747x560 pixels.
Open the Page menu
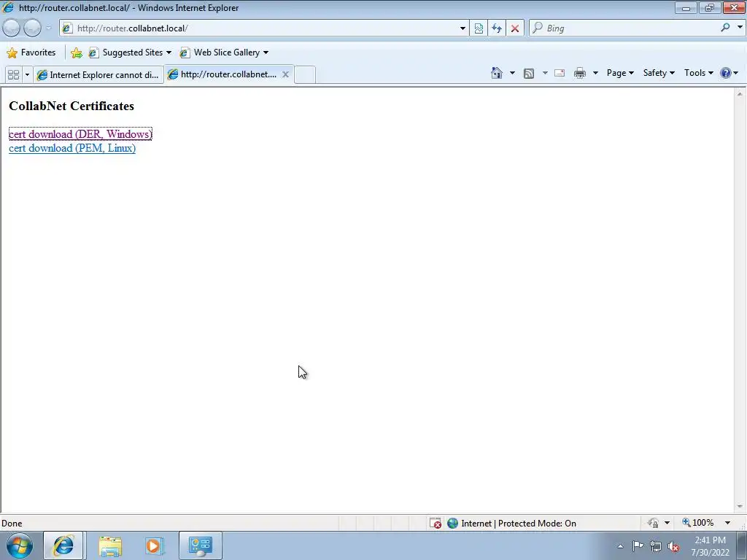coord(620,73)
